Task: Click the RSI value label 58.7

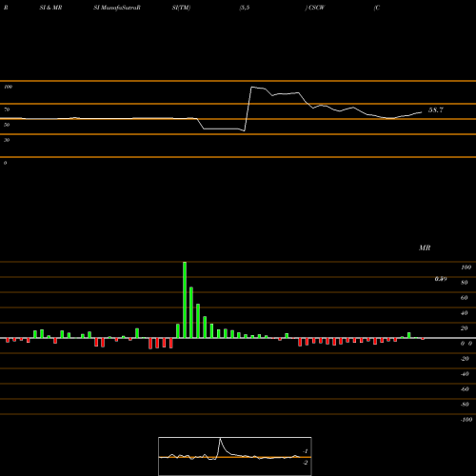Action: (x=436, y=110)
